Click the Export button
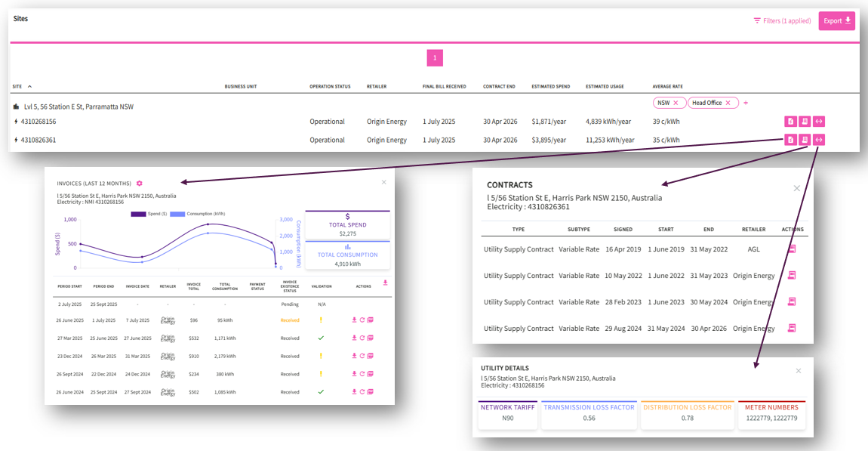Image resolution: width=868 pixels, height=451 pixels. point(836,20)
